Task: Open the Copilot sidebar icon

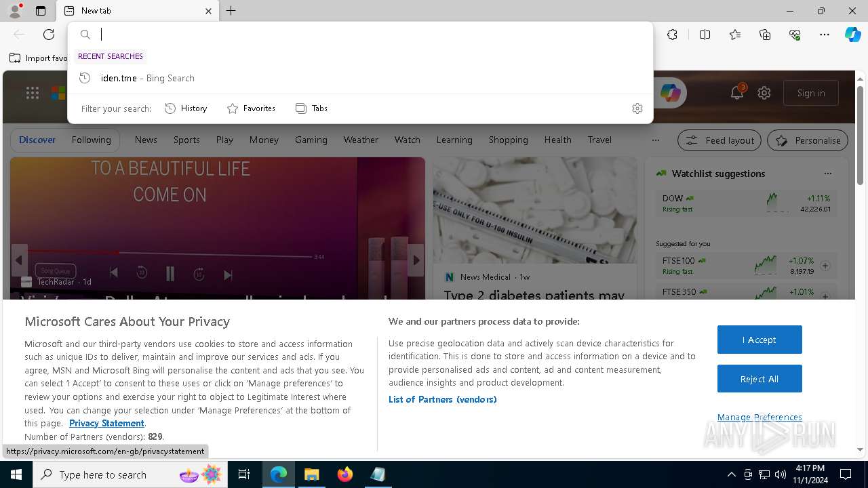Action: click(x=852, y=35)
